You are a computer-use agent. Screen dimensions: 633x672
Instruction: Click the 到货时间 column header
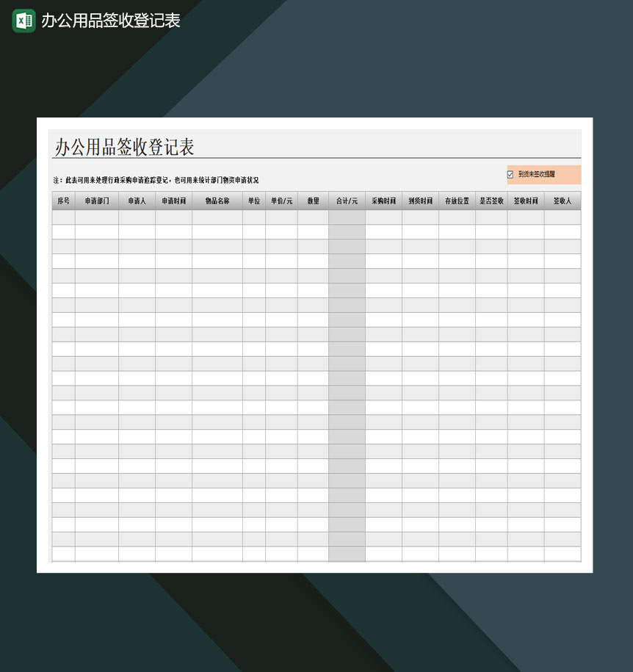pos(419,200)
